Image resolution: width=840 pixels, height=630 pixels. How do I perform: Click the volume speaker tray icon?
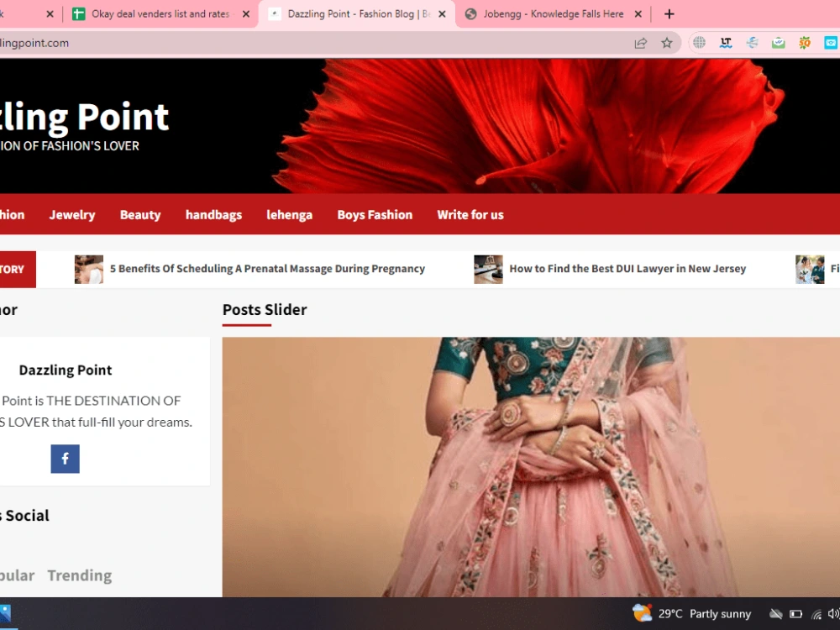(x=833, y=614)
